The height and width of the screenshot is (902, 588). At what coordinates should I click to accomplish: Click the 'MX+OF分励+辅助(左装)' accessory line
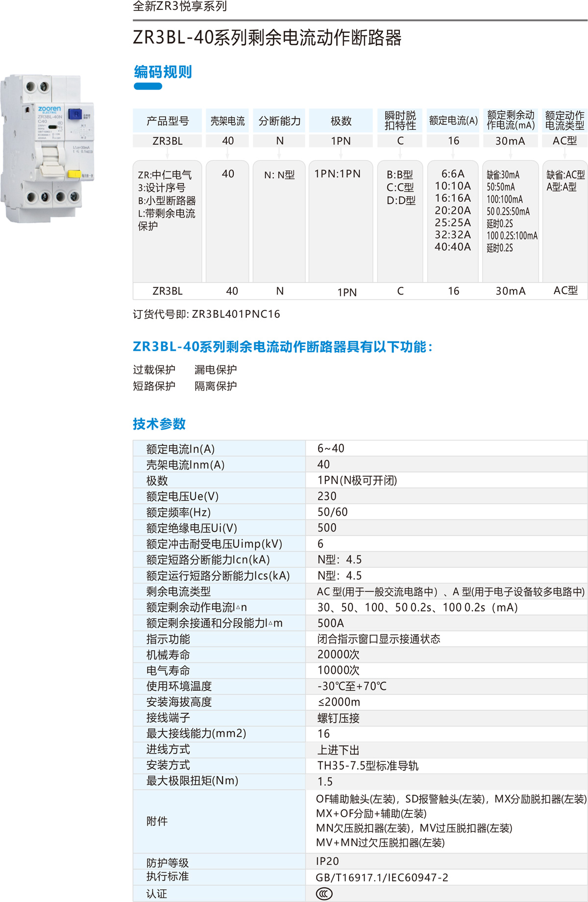371,813
